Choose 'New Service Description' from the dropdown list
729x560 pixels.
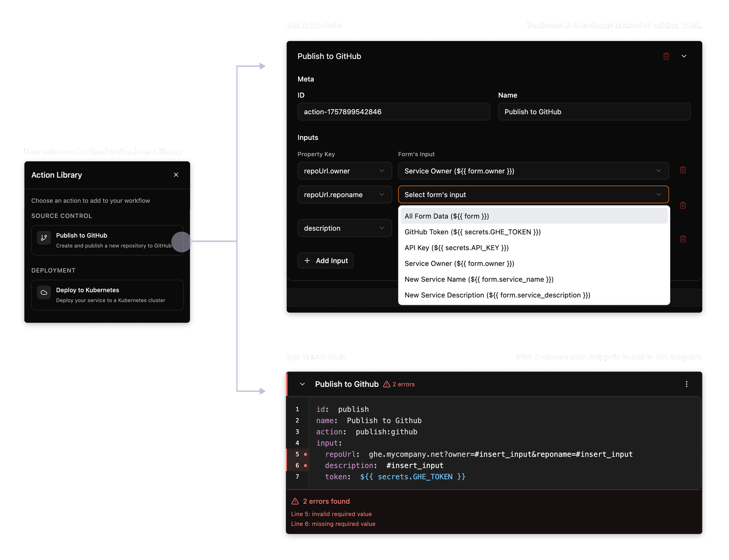point(534,295)
